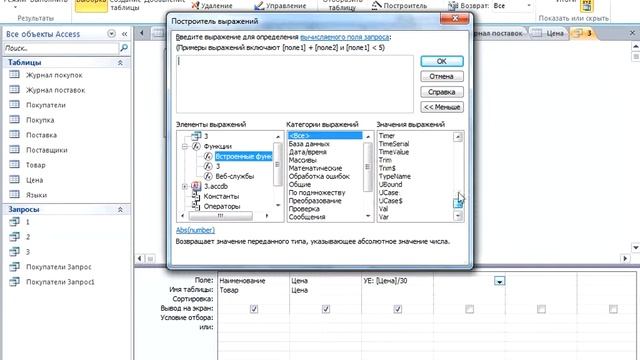Screen dimensions: 640x360
Task: Click Управление in the ribbon
Action: [x=280, y=6]
